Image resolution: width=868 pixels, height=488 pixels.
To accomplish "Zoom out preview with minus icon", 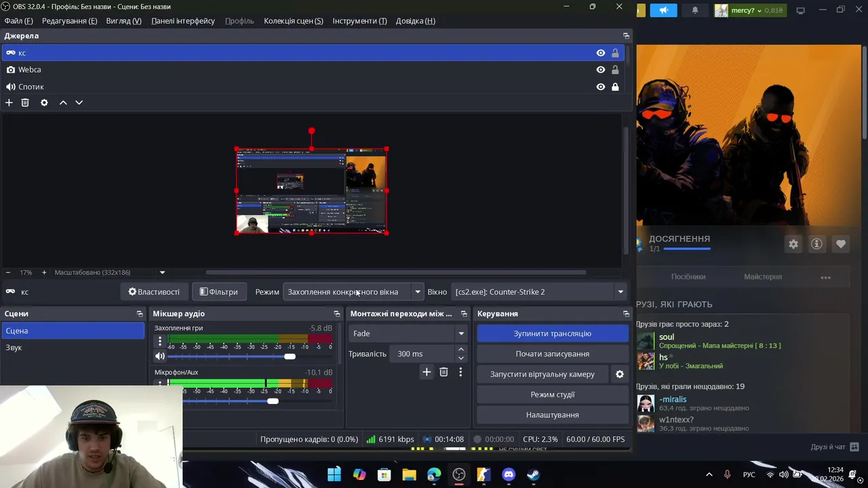I will [8, 272].
